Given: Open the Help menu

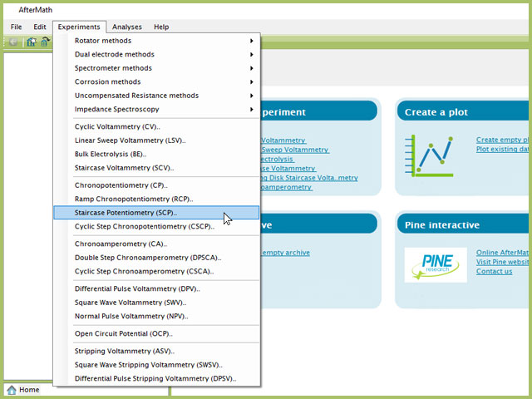Looking at the screenshot, I should (161, 27).
